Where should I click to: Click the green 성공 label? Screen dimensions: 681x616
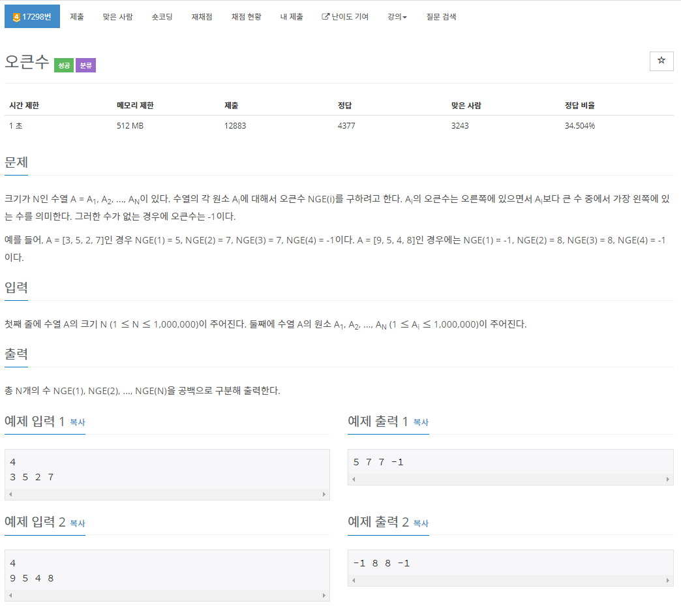point(64,65)
